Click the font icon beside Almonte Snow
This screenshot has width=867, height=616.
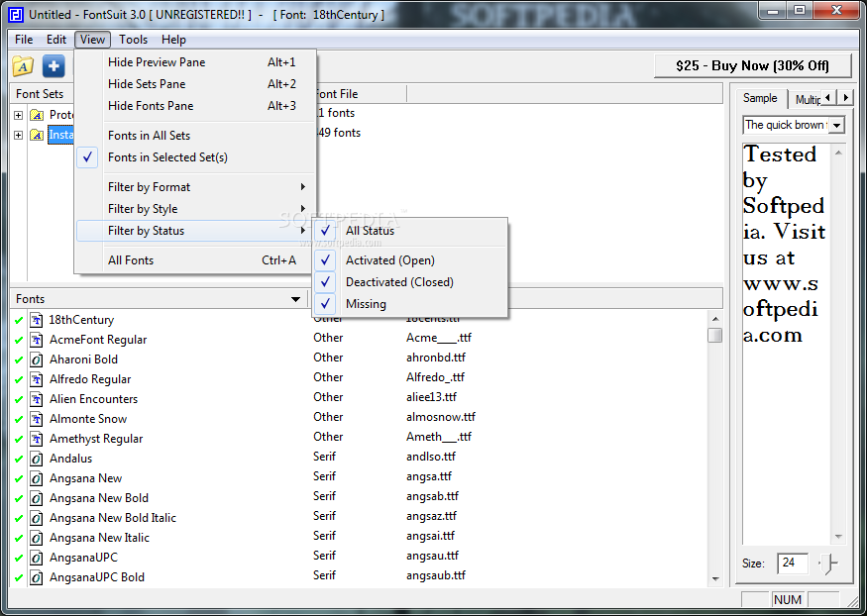pyautogui.click(x=37, y=419)
